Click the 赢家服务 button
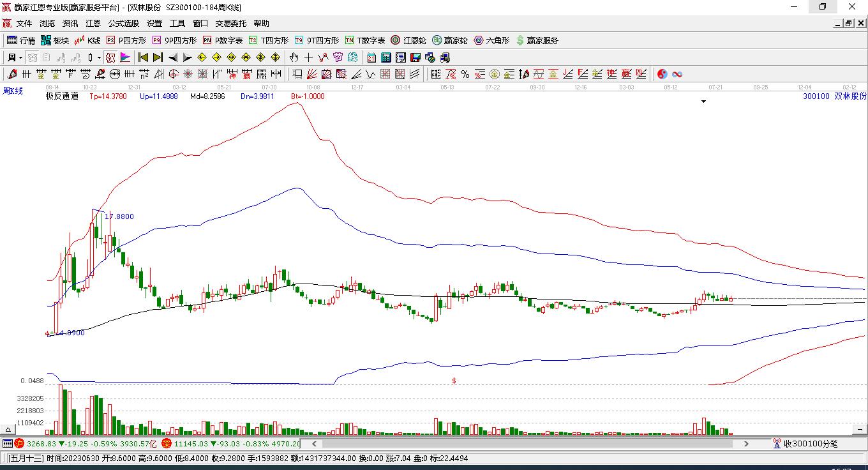This screenshot has height=470, width=868. click(x=537, y=40)
